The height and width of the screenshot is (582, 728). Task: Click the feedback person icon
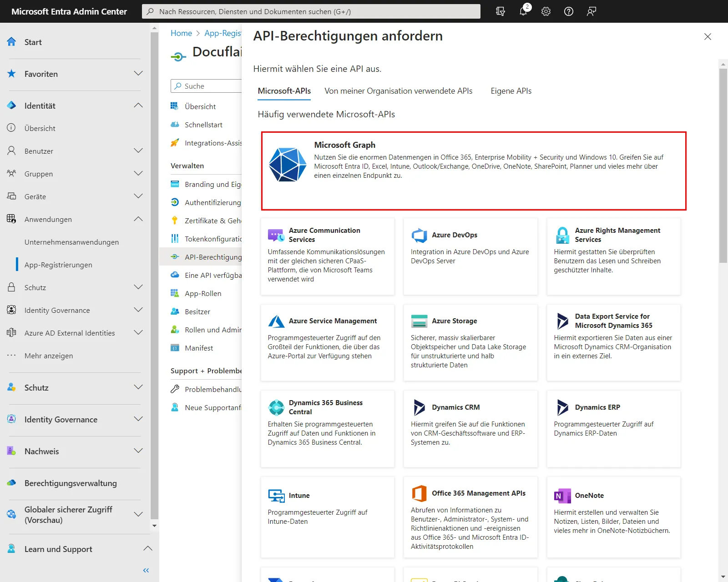591,11
